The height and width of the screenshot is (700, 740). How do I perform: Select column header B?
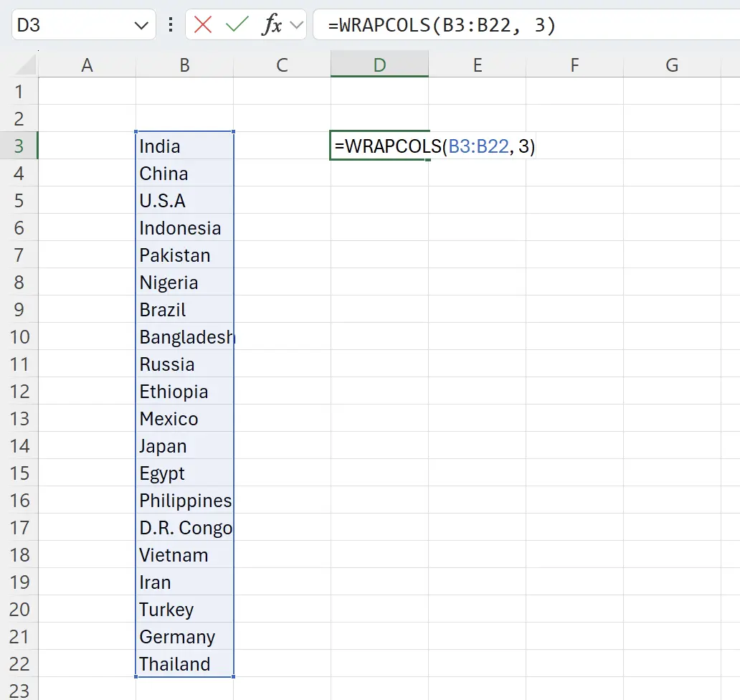point(184,65)
